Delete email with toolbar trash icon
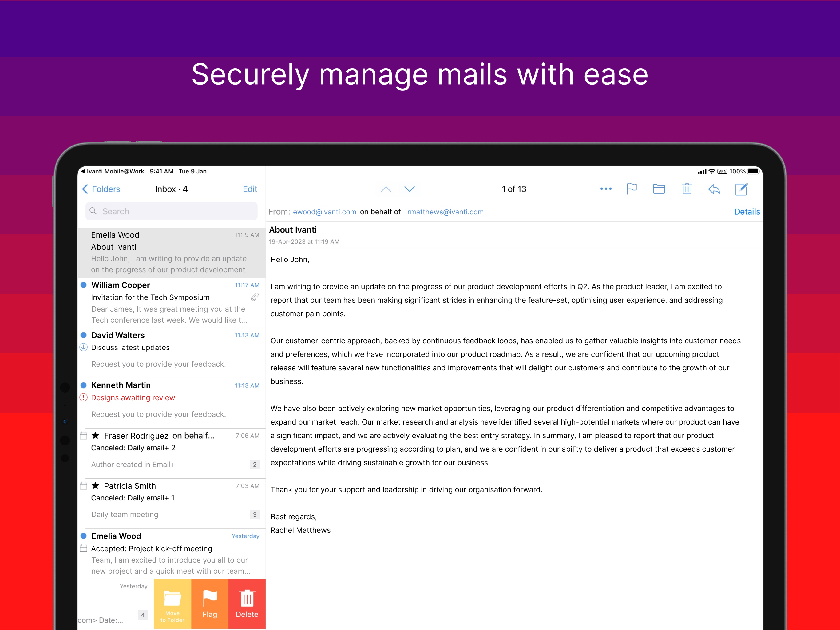This screenshot has height=630, width=840. (687, 189)
